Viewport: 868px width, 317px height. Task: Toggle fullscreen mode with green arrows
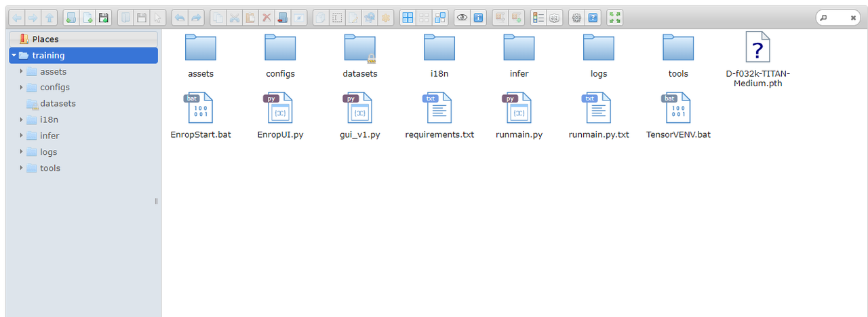(614, 18)
